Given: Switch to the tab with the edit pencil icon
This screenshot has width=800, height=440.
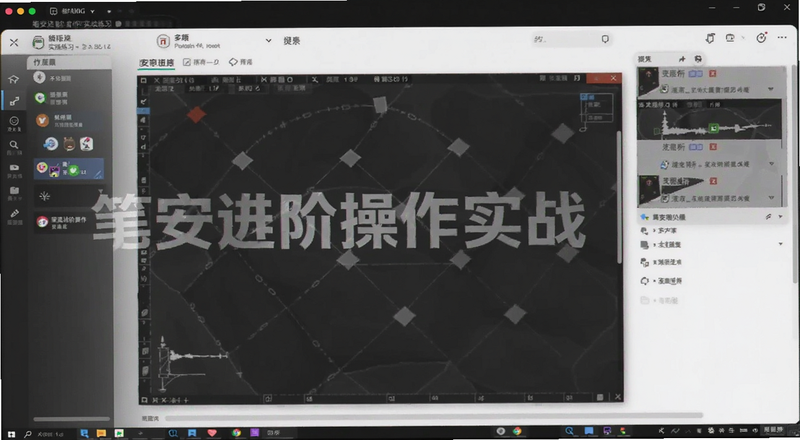Looking at the screenshot, I should coord(201,62).
